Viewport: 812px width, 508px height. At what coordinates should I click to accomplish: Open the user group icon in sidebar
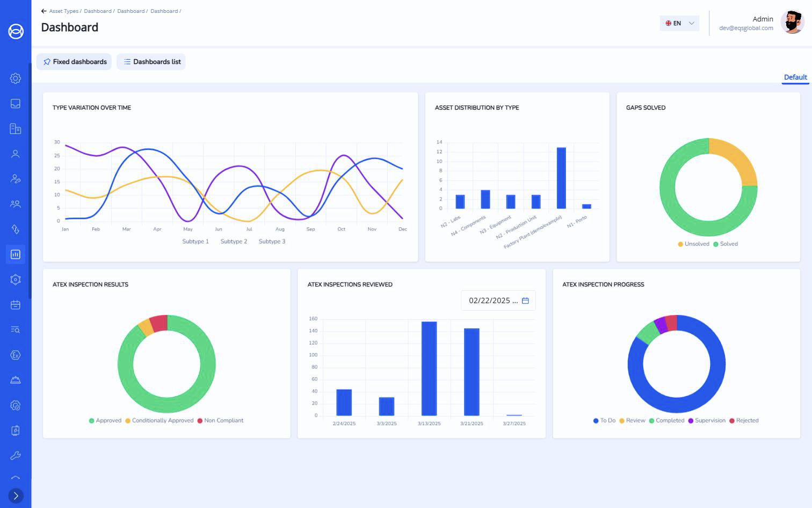pos(16,204)
